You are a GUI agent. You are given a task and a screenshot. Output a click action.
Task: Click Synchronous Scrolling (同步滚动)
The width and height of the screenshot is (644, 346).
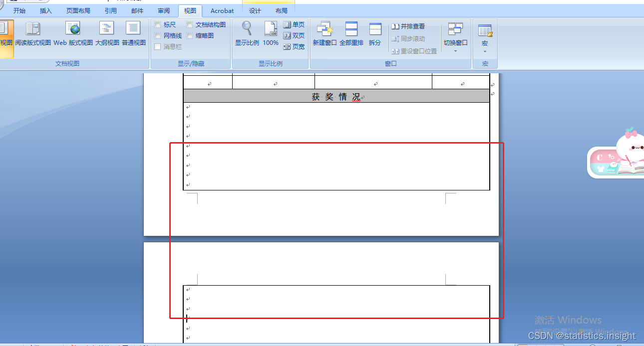[x=408, y=39]
